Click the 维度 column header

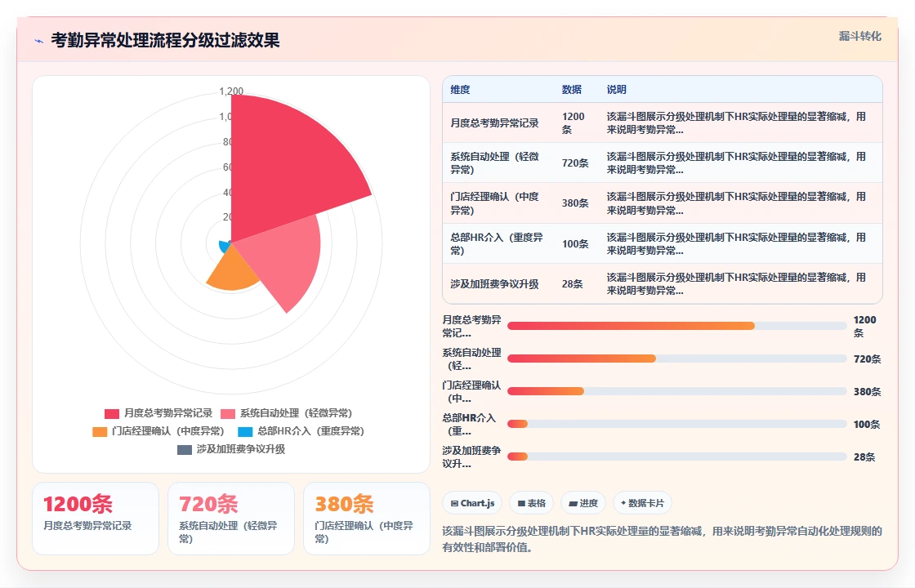(x=460, y=89)
